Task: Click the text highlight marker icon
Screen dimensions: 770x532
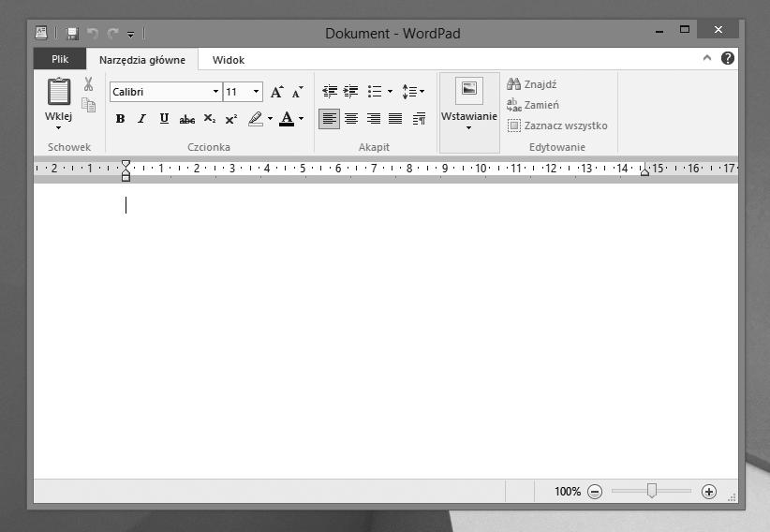Action: click(256, 118)
